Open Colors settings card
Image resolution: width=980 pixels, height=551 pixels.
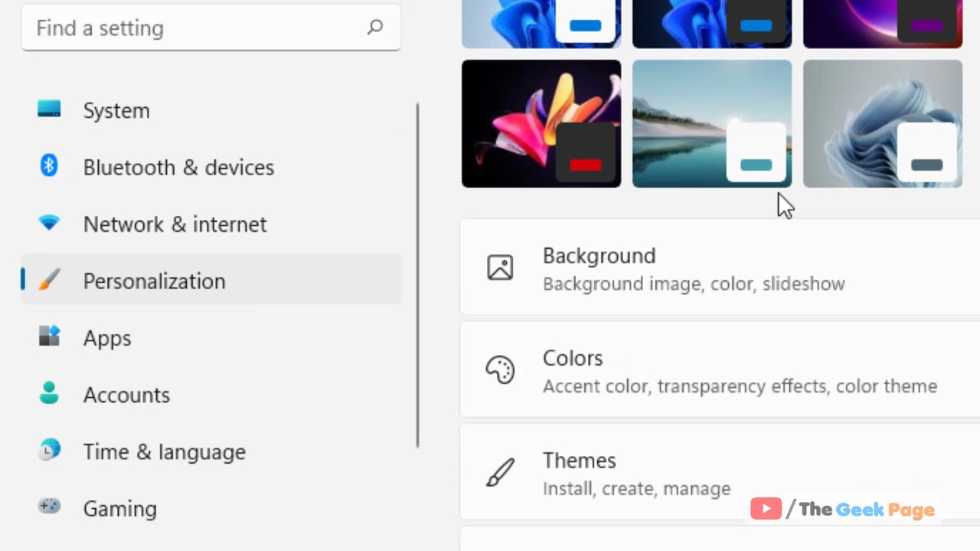pos(720,370)
